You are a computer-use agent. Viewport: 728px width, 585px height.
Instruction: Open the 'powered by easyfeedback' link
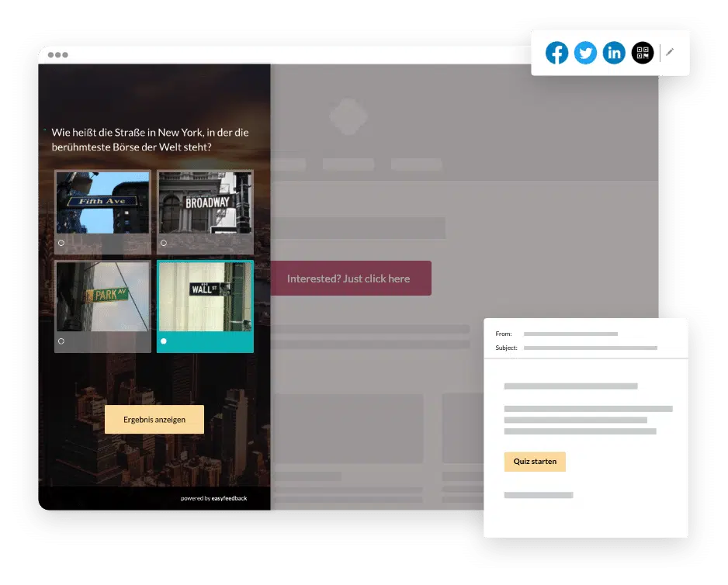click(x=213, y=498)
